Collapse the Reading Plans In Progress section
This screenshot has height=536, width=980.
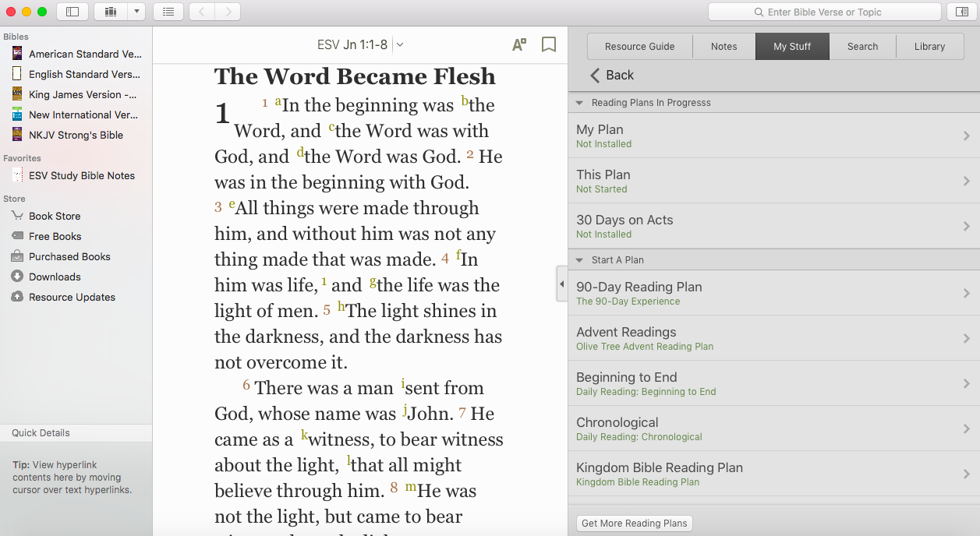click(x=579, y=103)
